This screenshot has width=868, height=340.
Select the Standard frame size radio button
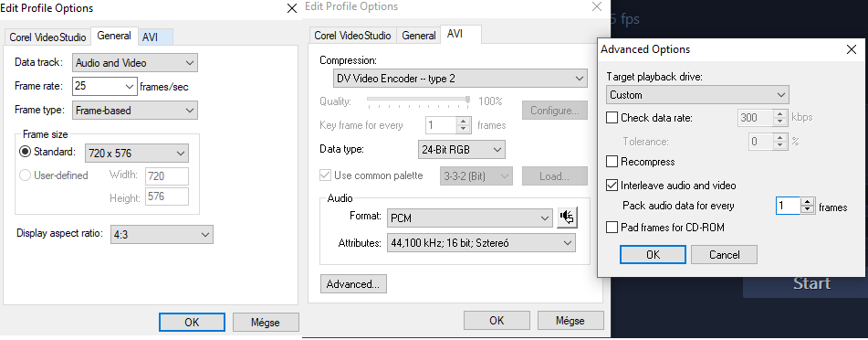[x=25, y=152]
